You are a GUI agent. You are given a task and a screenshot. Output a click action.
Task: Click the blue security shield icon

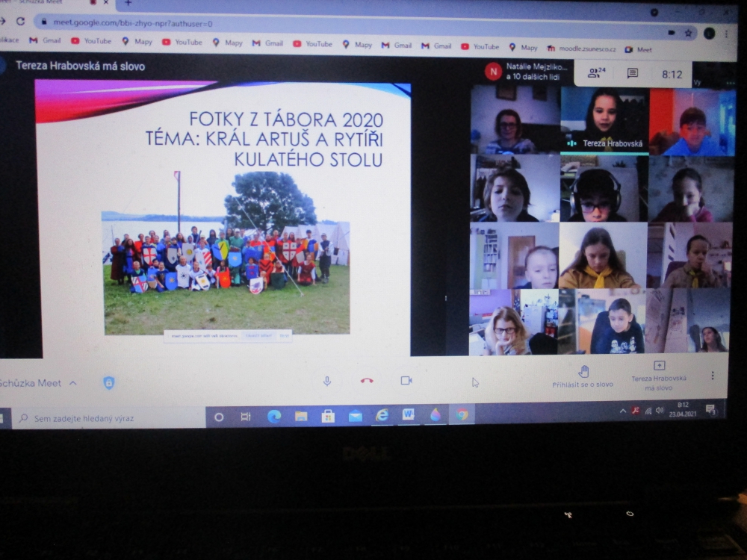click(x=108, y=382)
